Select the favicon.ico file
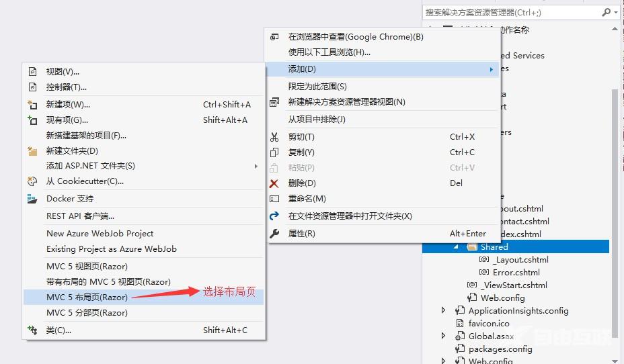 click(x=489, y=323)
